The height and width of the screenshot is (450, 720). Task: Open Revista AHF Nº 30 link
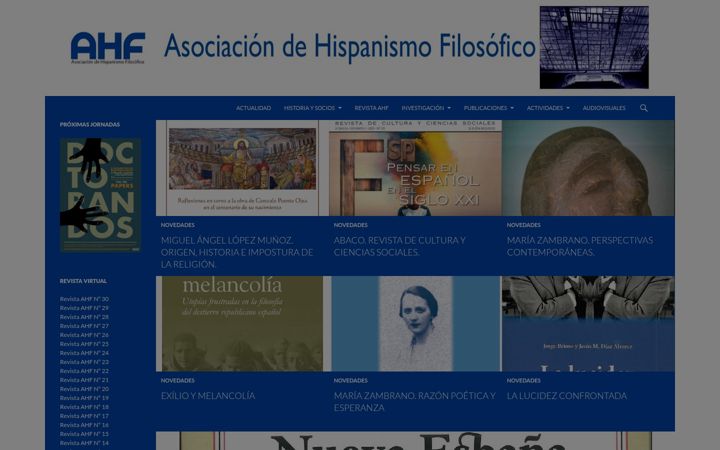(84, 299)
